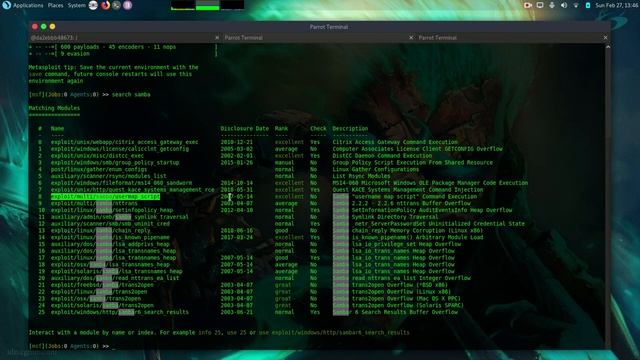640x360 pixels.
Task: Open the Wi-Fi network indicator
Action: point(576,5)
